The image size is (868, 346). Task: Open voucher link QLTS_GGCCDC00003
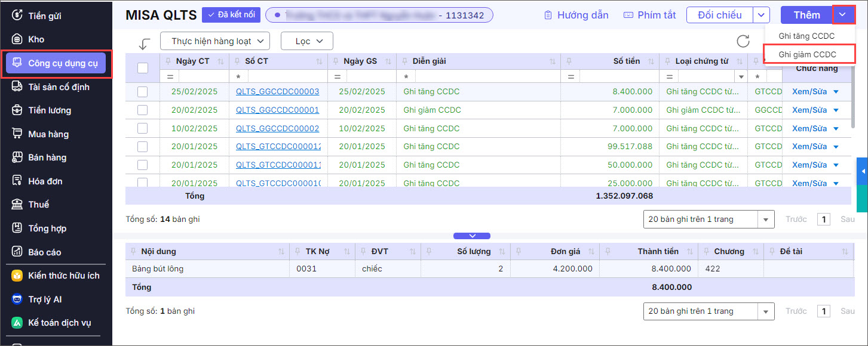tap(277, 92)
